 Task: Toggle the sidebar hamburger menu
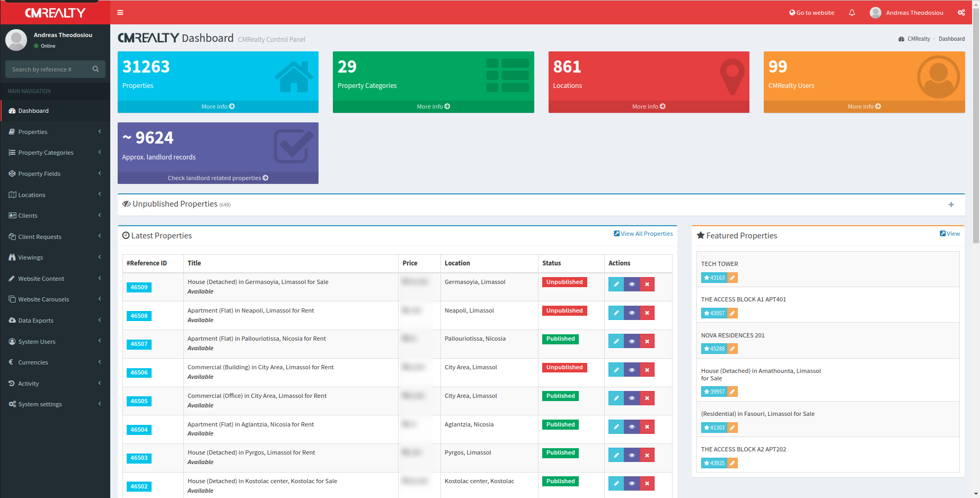point(120,13)
